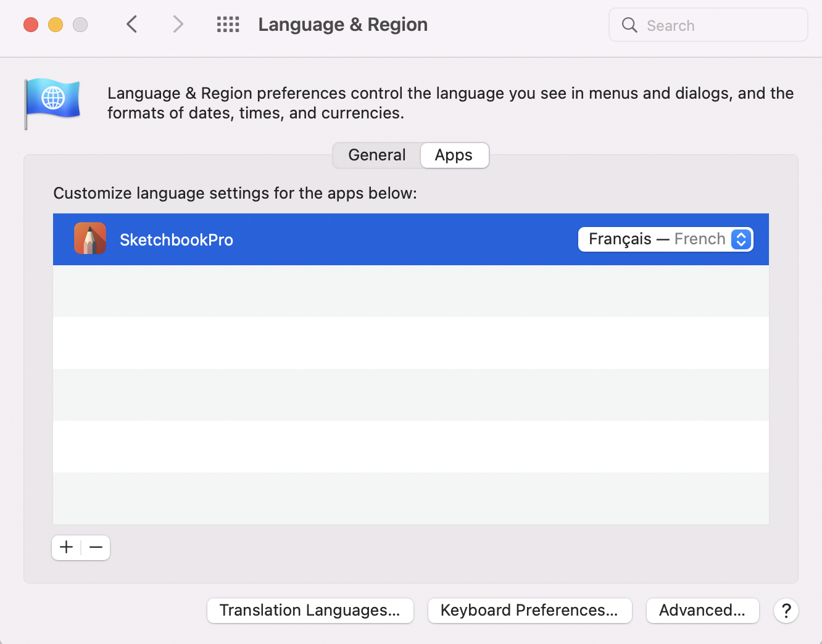822x644 pixels.
Task: Click the Language & Region flag icon
Action: (x=52, y=102)
